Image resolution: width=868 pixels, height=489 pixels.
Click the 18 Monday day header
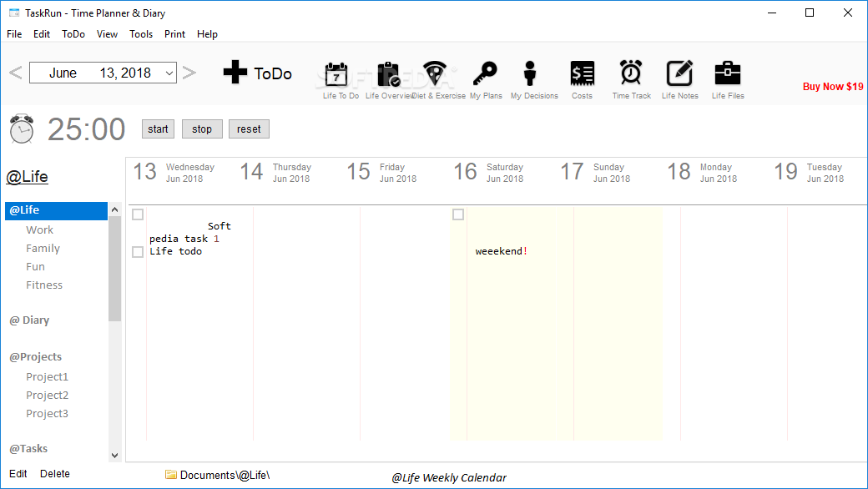pos(702,172)
